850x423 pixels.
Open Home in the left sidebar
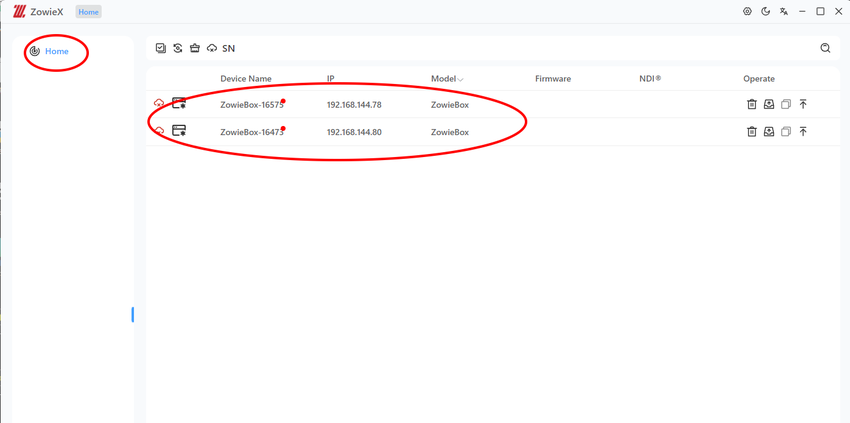coord(57,52)
